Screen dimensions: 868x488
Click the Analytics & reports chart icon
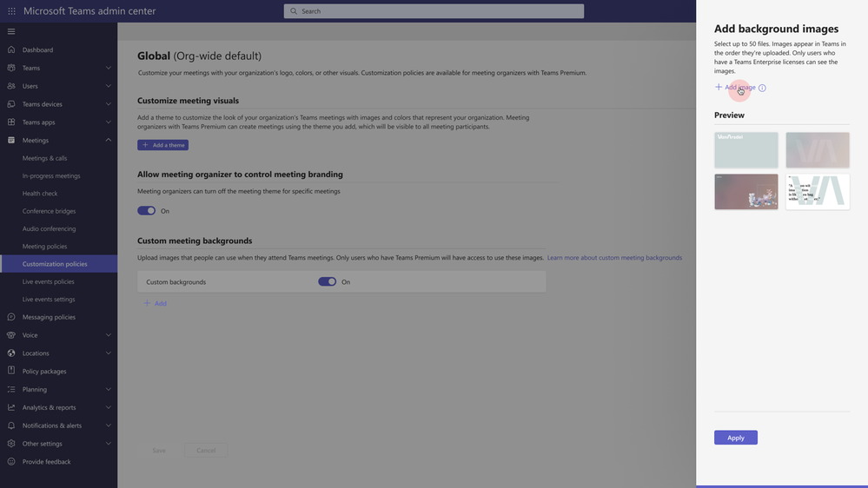point(11,407)
